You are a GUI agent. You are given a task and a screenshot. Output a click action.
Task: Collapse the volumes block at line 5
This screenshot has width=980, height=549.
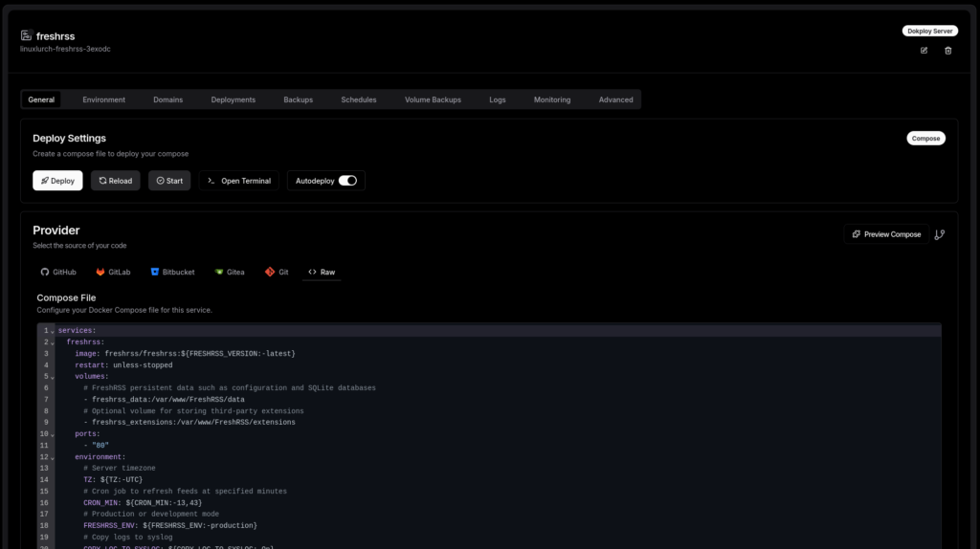[53, 377]
